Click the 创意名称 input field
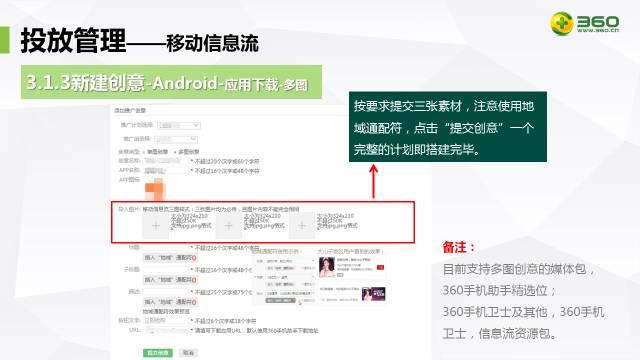This screenshot has width=640, height=360. click(x=166, y=161)
